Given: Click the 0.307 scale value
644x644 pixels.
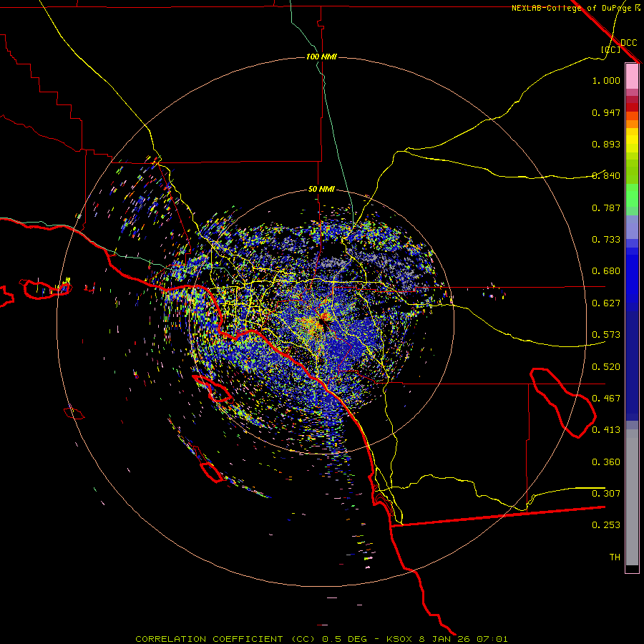Looking at the screenshot, I should point(606,494).
